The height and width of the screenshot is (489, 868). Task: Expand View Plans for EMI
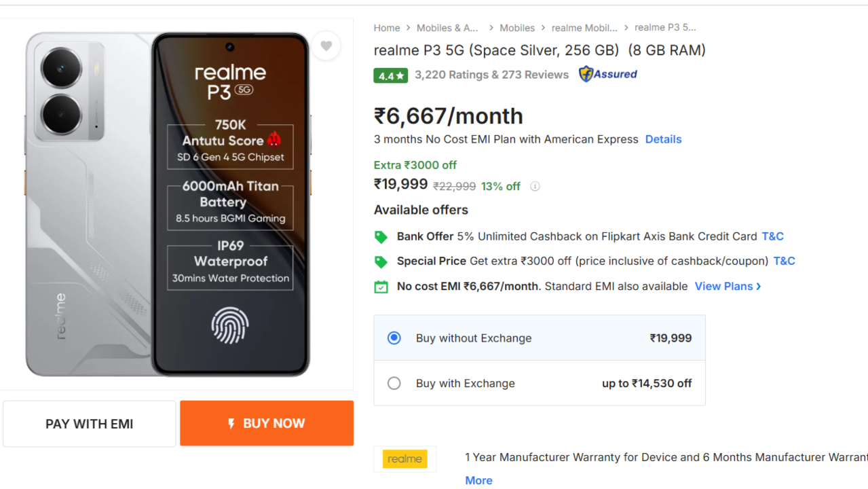[x=728, y=287]
